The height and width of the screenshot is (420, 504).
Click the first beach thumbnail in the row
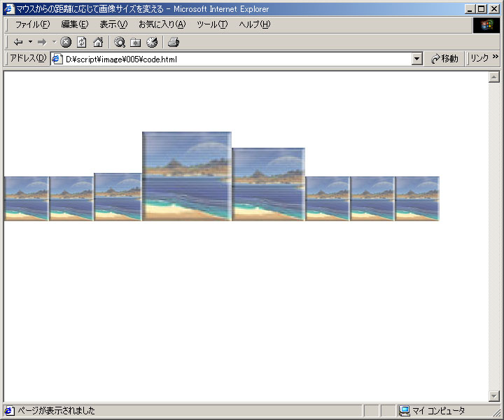[27, 199]
